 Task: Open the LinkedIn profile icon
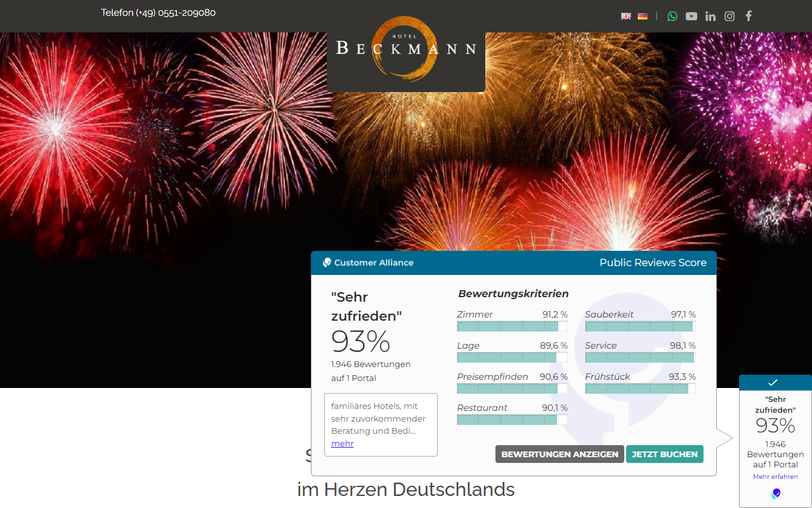[x=710, y=17]
